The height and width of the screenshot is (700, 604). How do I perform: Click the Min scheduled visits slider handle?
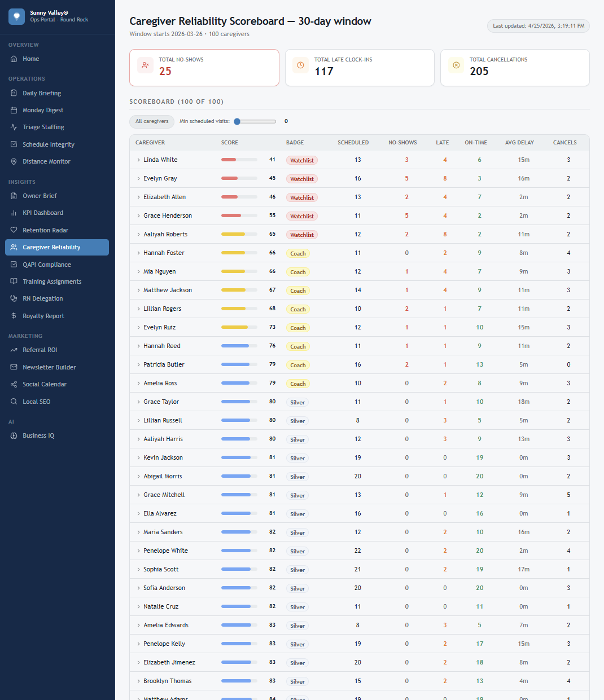click(237, 121)
